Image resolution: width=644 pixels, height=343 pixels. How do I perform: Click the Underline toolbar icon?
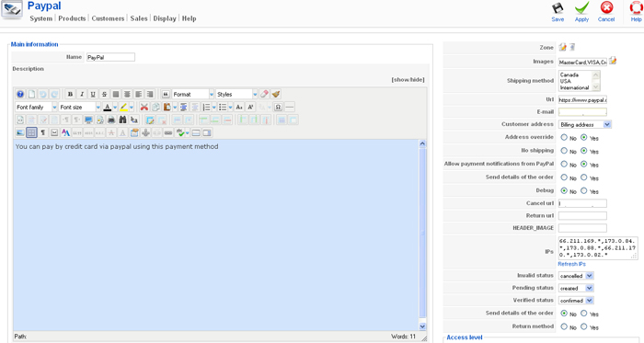[93, 95]
